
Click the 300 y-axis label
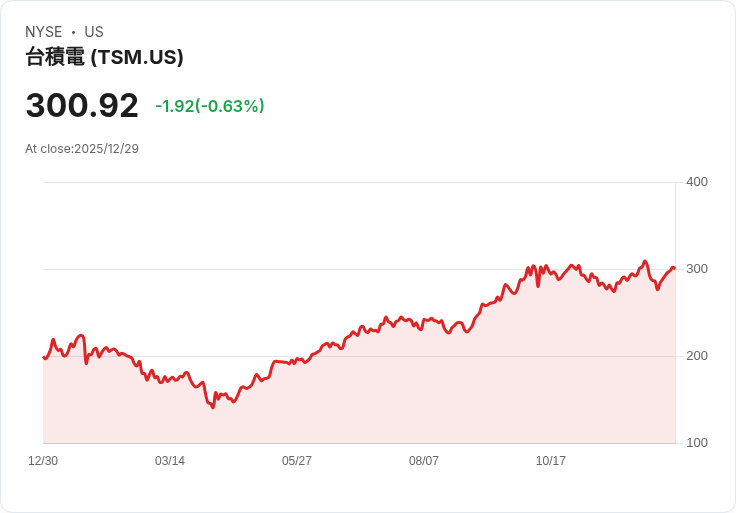point(696,269)
